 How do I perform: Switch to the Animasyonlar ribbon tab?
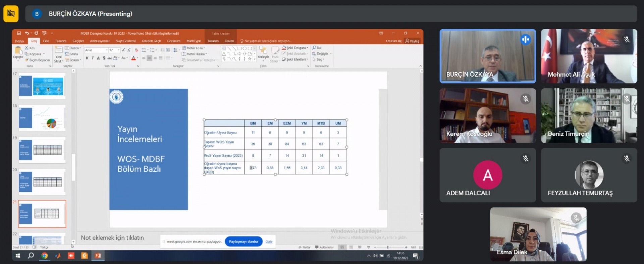(100, 41)
